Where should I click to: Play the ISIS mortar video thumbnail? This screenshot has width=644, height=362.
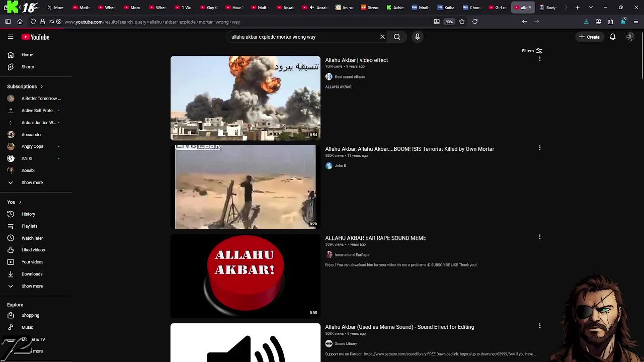coord(245,187)
